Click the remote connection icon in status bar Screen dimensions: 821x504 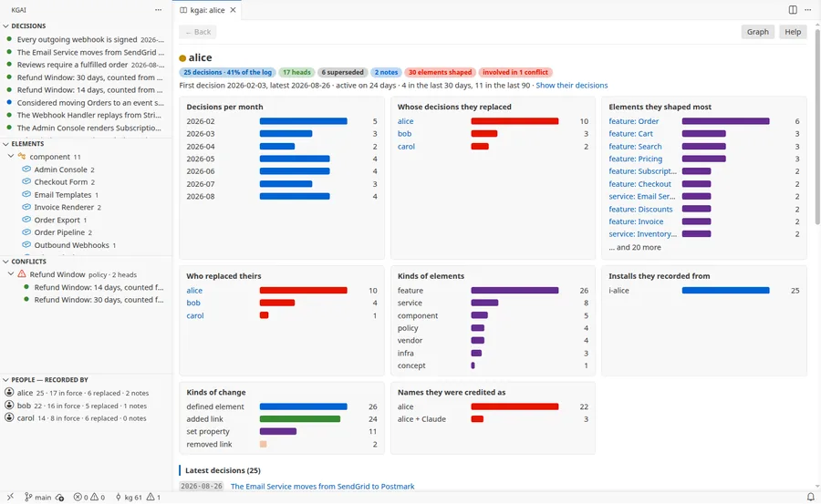[10, 497]
